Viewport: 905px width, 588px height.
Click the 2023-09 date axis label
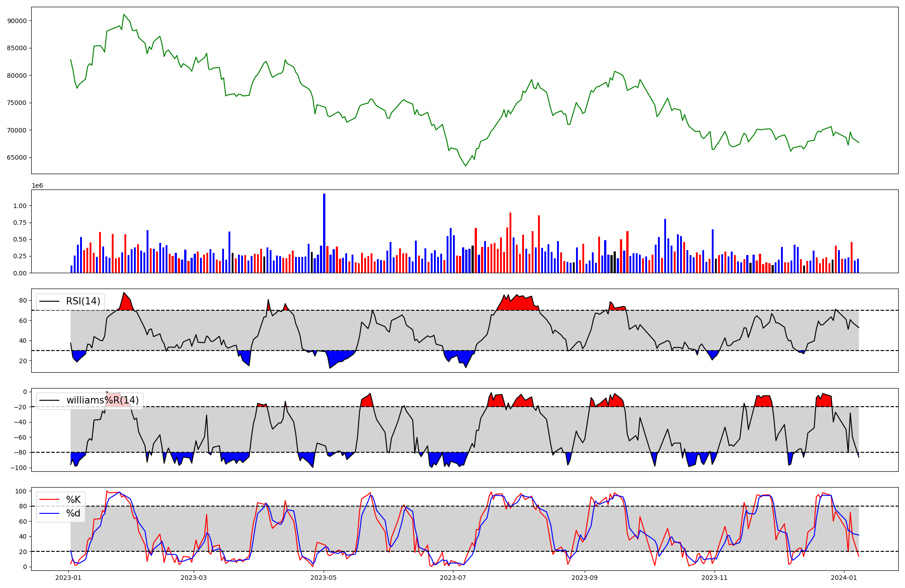click(585, 578)
